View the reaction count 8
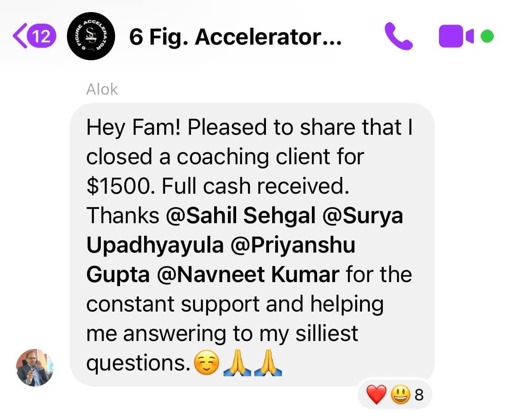 point(419,395)
